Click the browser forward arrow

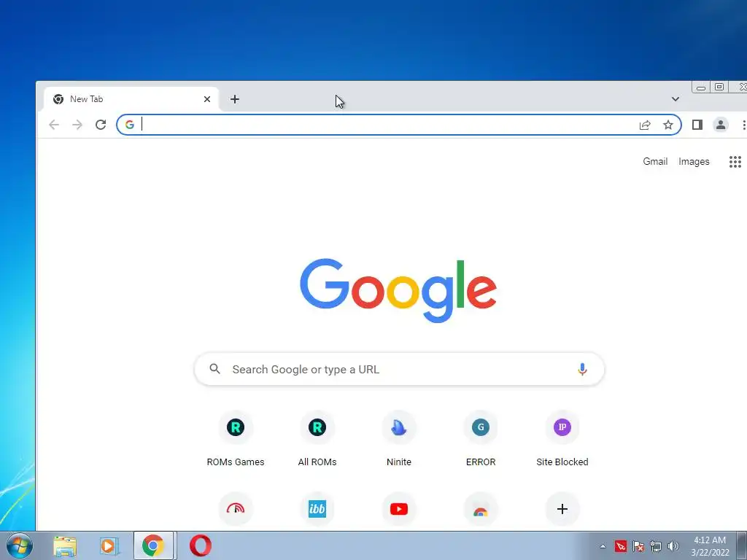[77, 125]
